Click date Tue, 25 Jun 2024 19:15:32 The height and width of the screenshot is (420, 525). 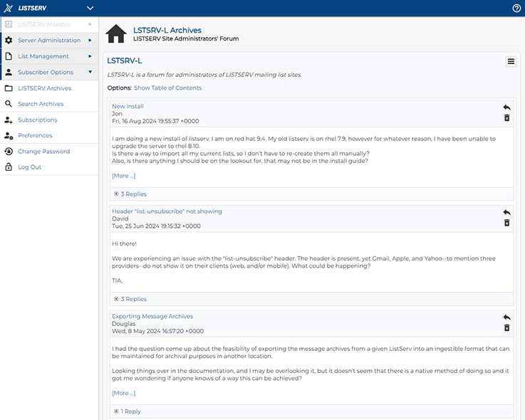[156, 226]
